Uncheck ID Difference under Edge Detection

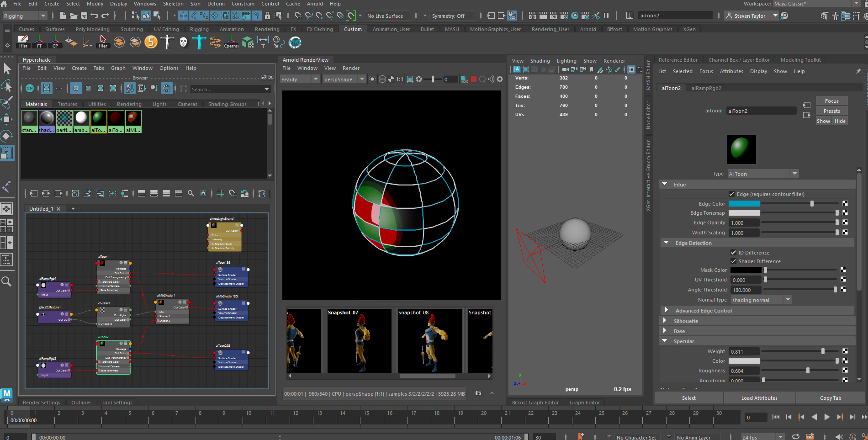tap(733, 252)
